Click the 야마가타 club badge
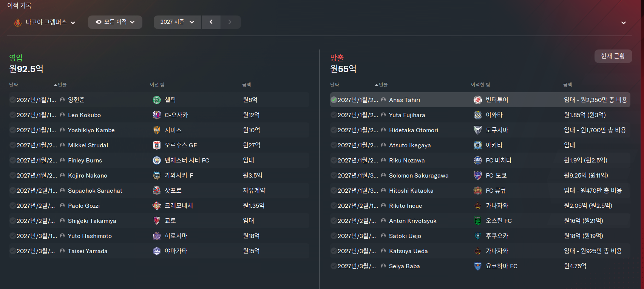Screen dimensions: 644x289 pos(157,251)
